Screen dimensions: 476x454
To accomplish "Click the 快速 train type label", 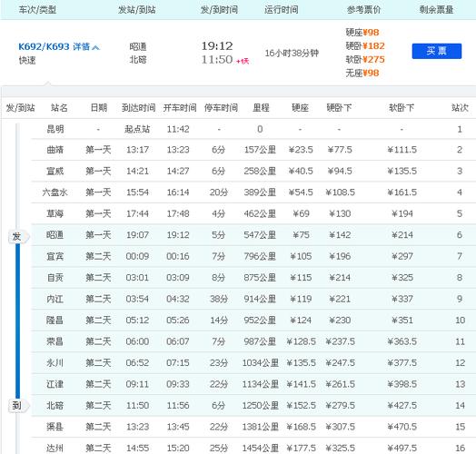I will 27,61.
